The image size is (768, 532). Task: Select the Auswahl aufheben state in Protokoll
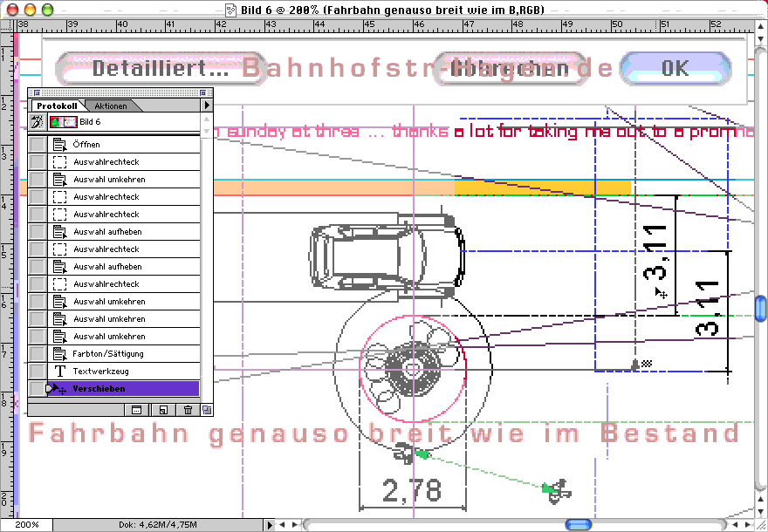pos(107,232)
